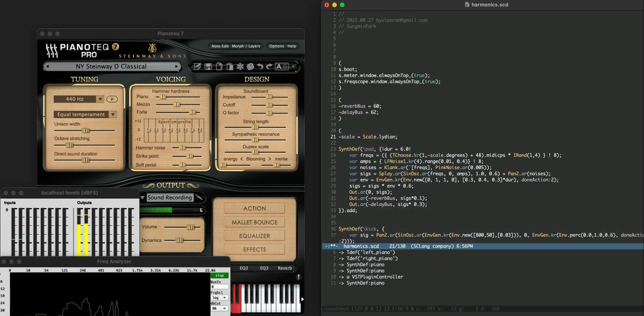Click the Piano hammer hardness slider
644x316 pixels.
coord(163,97)
